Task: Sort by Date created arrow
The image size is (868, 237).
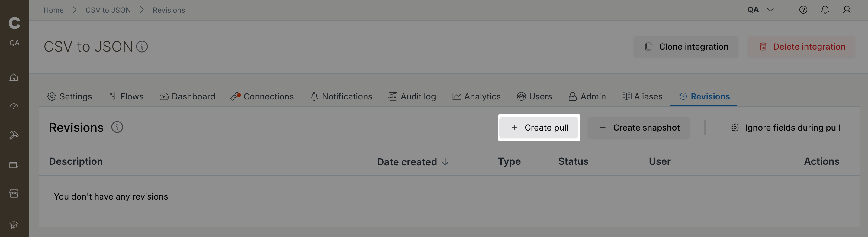Action: coord(445,162)
